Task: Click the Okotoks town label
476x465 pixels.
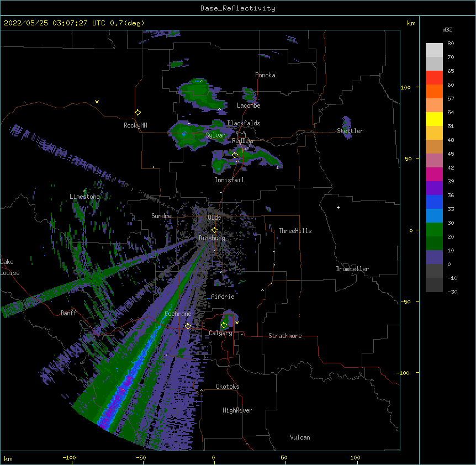Action: pyautogui.click(x=228, y=387)
